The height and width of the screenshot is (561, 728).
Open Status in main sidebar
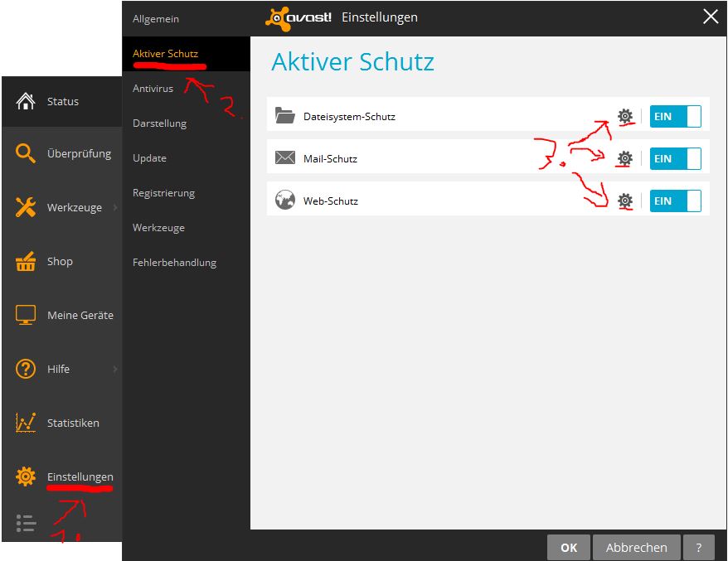tap(62, 101)
